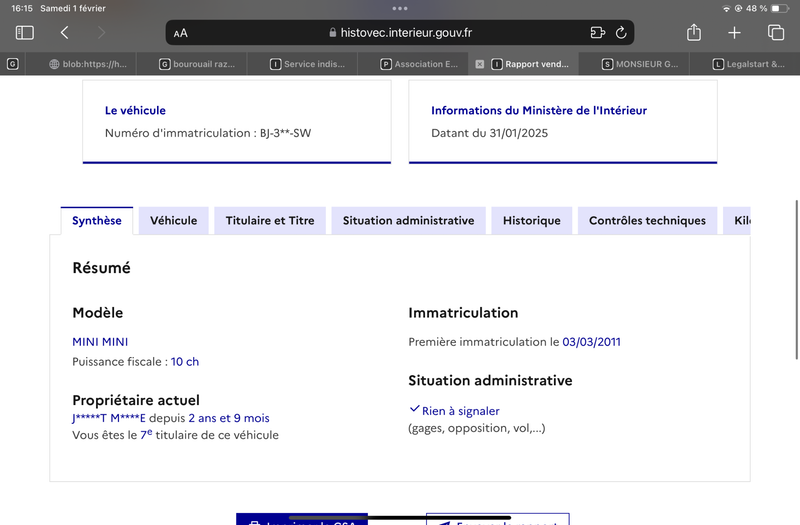This screenshot has height=525, width=800.
Task: Click the 7e titulaire text line
Action: [175, 435]
